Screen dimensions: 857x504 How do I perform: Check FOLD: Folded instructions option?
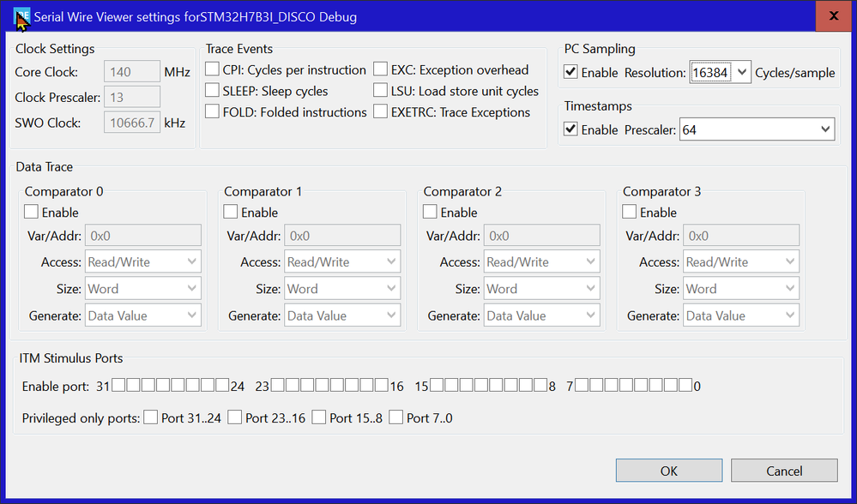(x=212, y=111)
